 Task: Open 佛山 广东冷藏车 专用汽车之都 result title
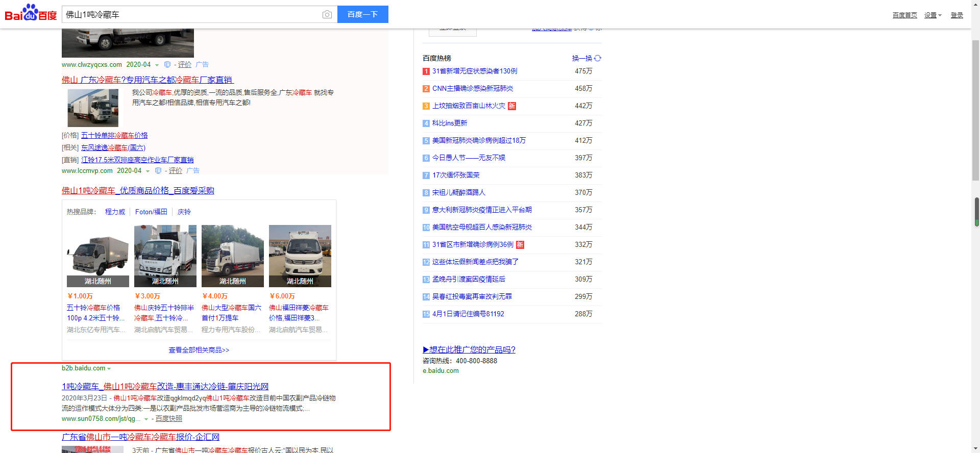[147, 80]
